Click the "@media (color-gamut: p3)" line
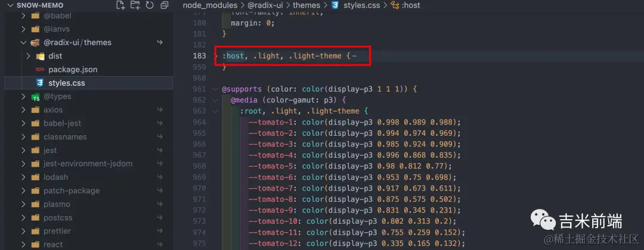 (x=289, y=100)
